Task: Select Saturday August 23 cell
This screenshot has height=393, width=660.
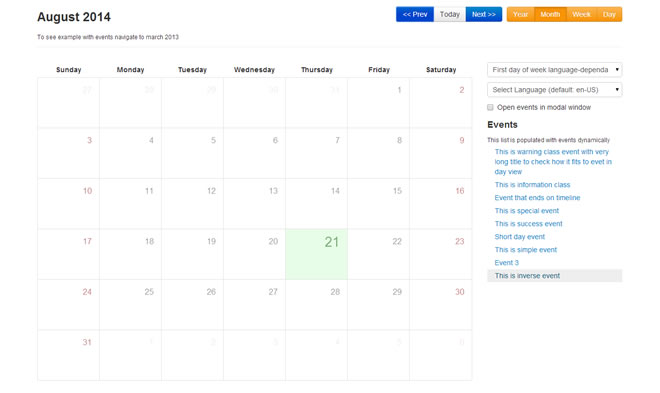Action: tap(441, 254)
